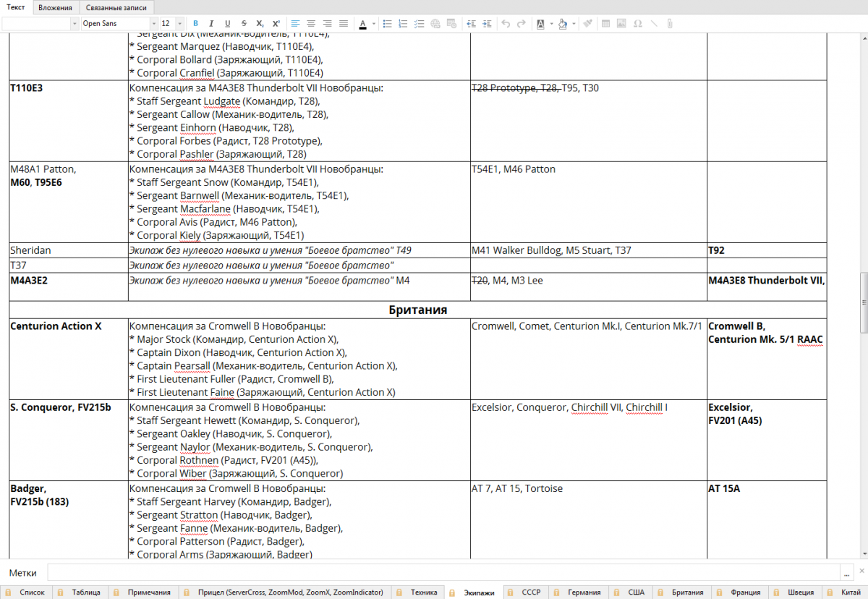Screen dimensions: 868x599
Task: Toggle bold formatting in the toolbar
Action: 195,24
